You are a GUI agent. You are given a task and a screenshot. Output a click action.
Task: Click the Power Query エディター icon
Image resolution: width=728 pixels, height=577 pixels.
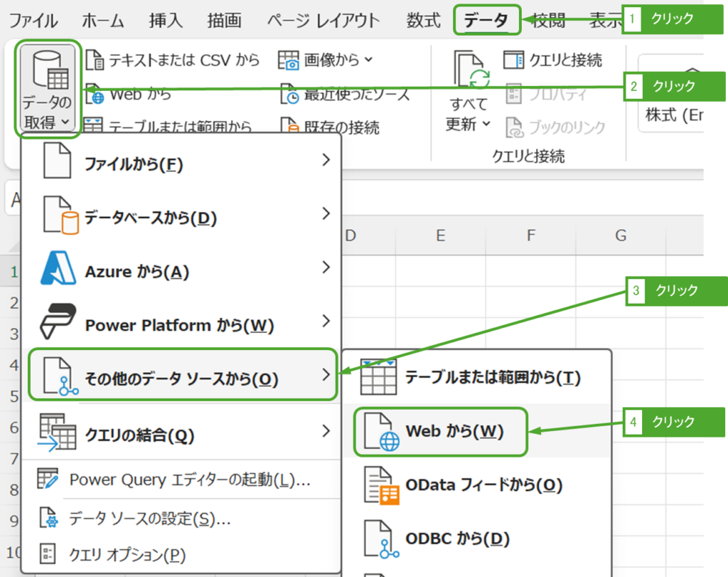(48, 479)
